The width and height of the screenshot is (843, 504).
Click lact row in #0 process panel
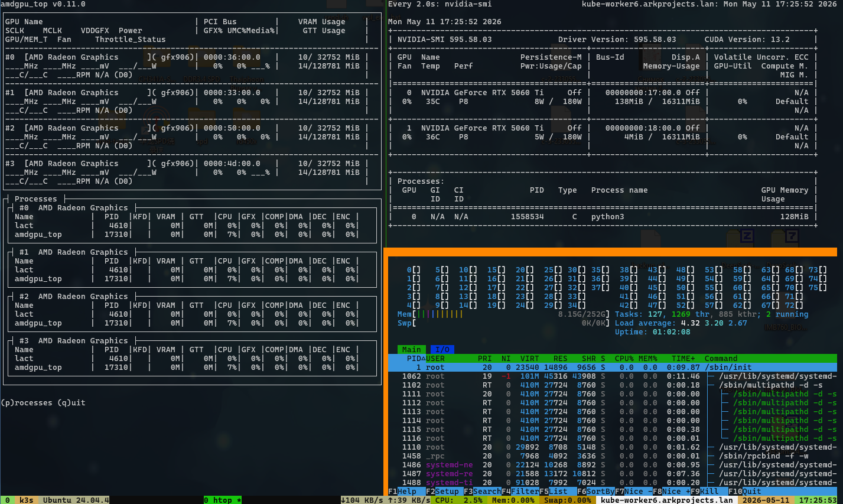tap(187, 226)
